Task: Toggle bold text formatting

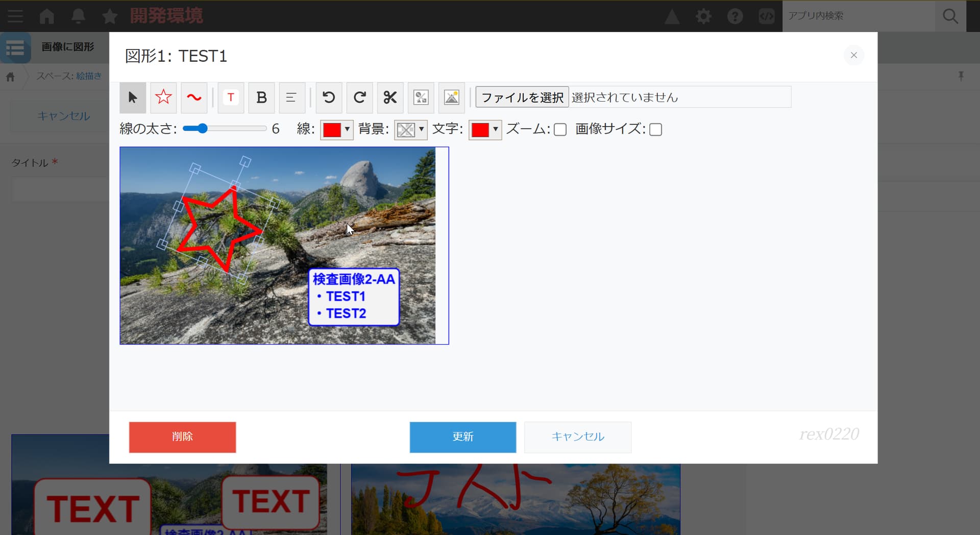Action: click(261, 98)
